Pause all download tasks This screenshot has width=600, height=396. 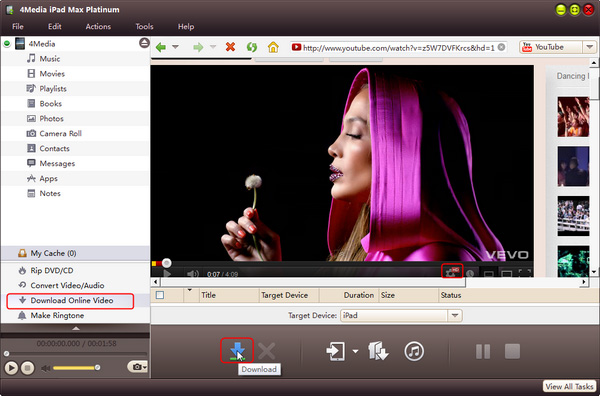483,351
